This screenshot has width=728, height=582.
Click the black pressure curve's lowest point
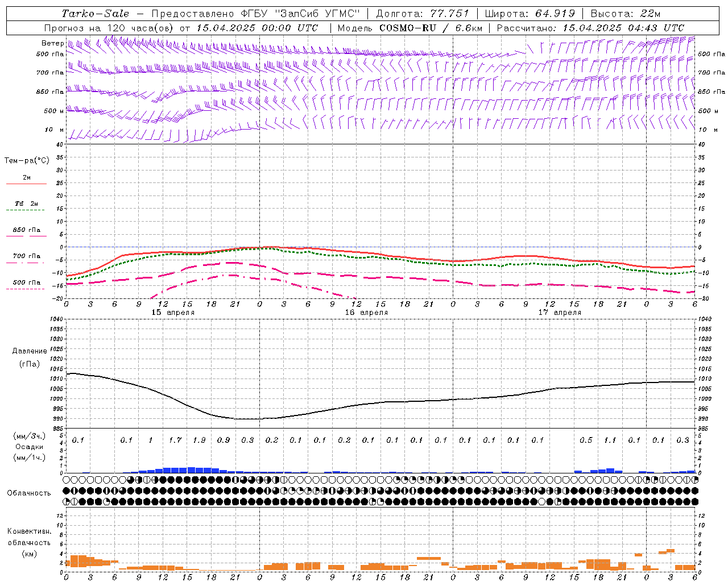click(247, 419)
